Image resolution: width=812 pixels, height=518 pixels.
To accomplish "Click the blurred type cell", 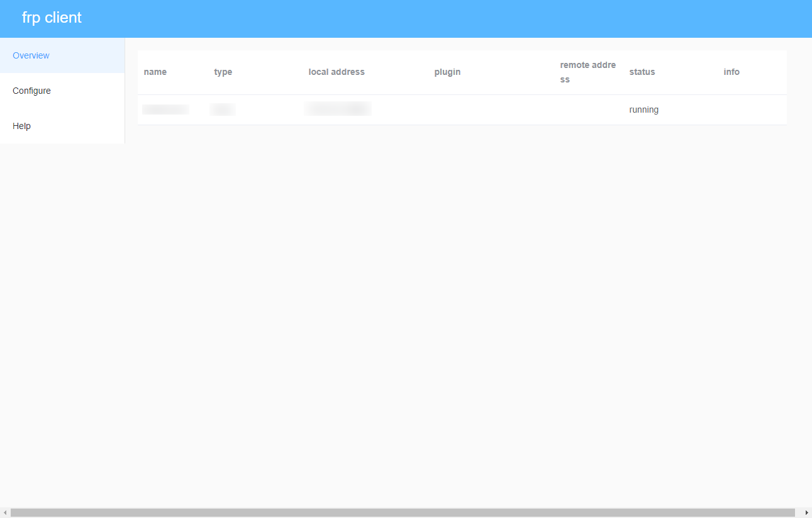I will click(x=223, y=110).
